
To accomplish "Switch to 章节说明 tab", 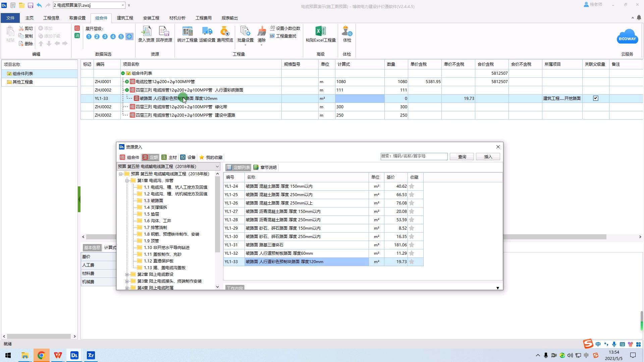I will (x=265, y=168).
